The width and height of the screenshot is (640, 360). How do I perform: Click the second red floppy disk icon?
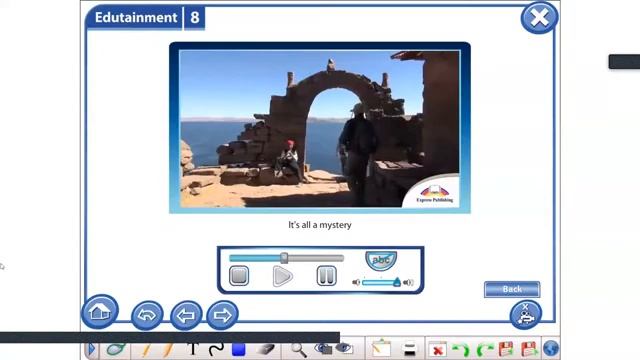tap(529, 349)
